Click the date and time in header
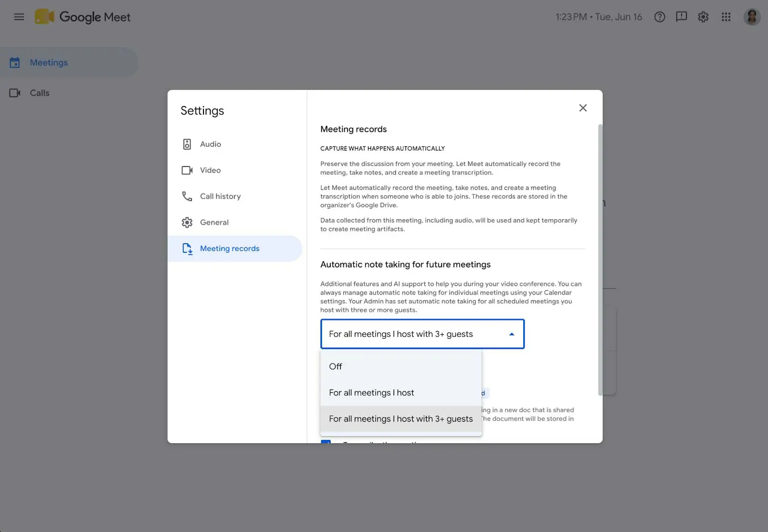Viewport: 768px width, 532px height. tap(599, 17)
